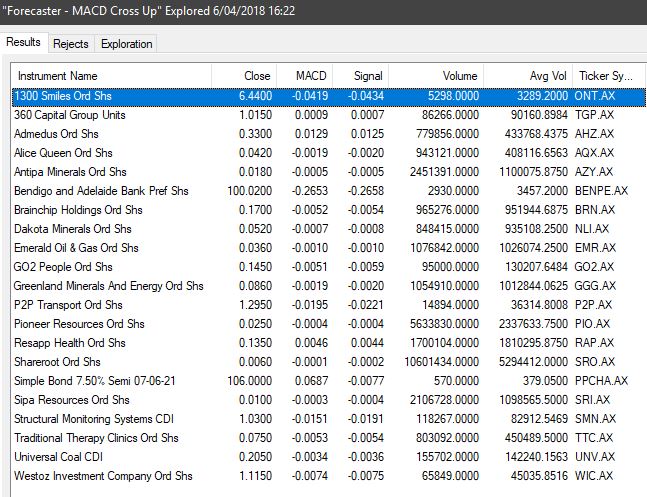
Task: Select 360 Capital Group Units row
Action: coord(329,115)
